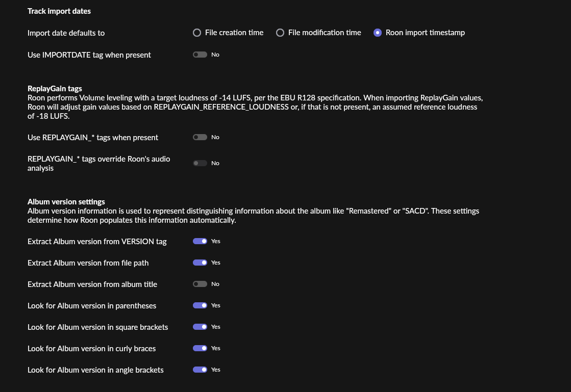Toggle Look for Album version in parentheses

click(x=200, y=305)
